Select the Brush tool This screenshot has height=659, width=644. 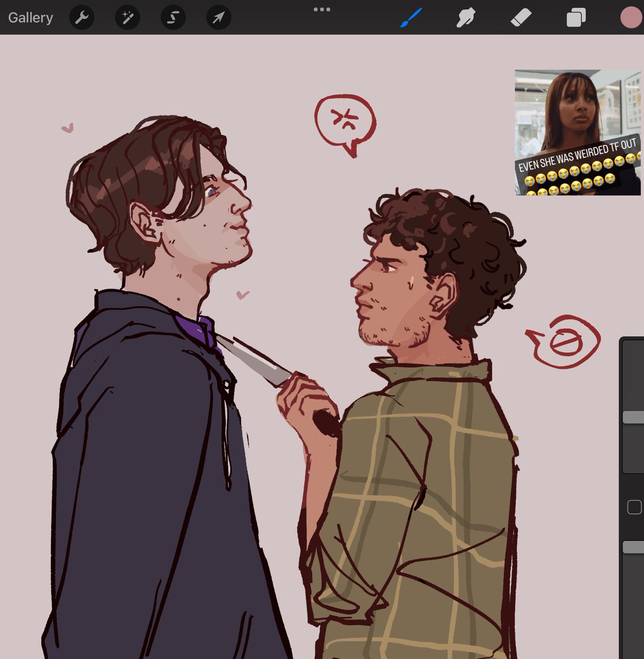(411, 18)
